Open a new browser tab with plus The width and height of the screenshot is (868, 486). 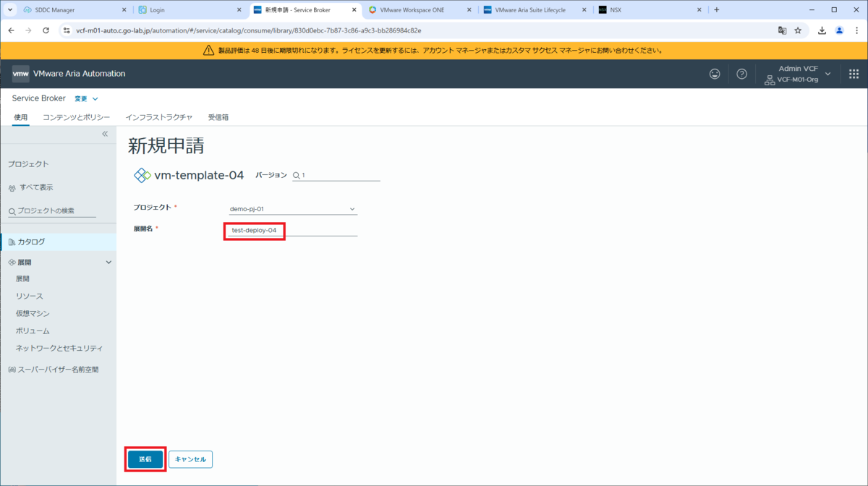coord(717,10)
